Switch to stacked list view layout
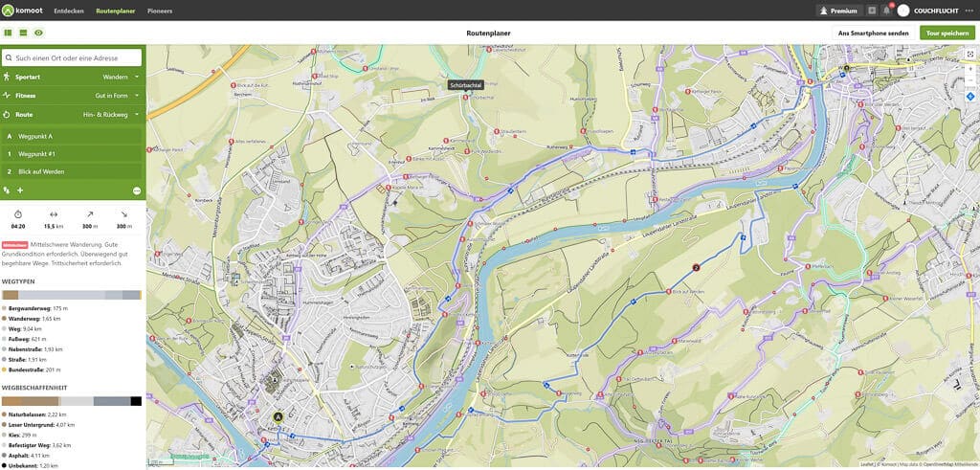 point(23,33)
